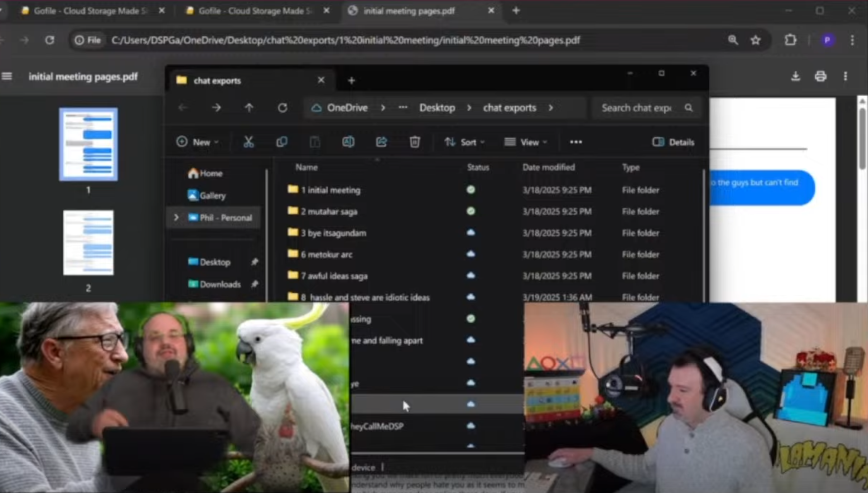
Task: Click the Share icon in File Explorer toolbar
Action: [x=381, y=142]
